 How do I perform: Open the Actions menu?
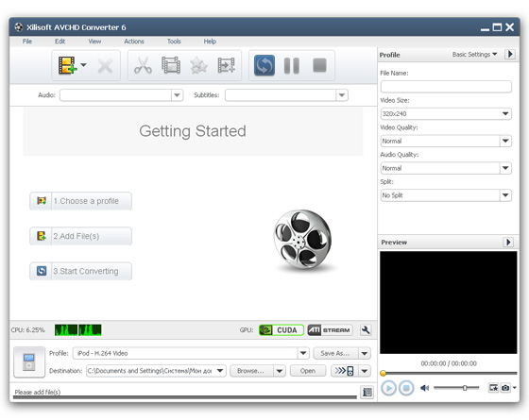pos(134,42)
